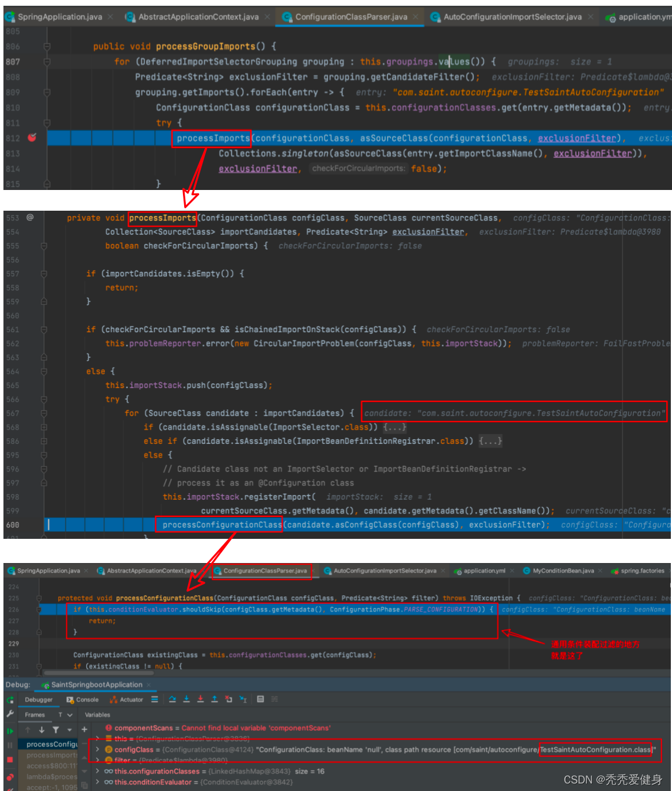Stop debugging with the red square icon
This screenshot has height=791, width=672.
click(x=10, y=760)
